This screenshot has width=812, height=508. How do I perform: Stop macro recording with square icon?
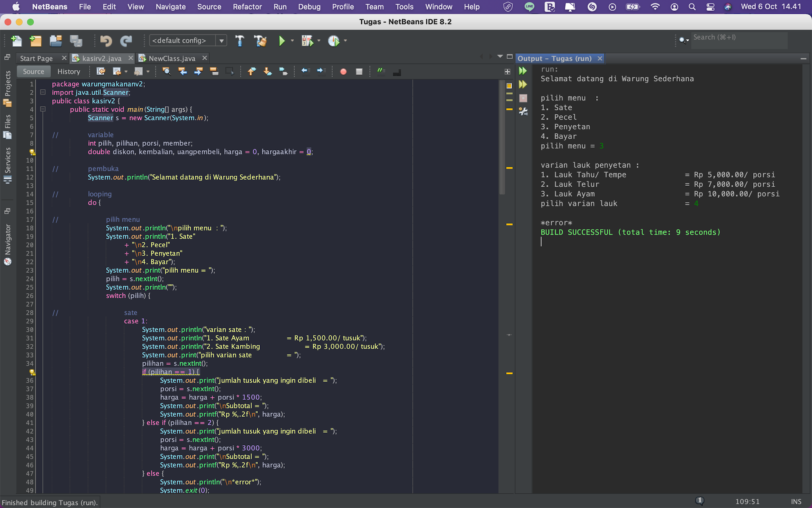359,71
